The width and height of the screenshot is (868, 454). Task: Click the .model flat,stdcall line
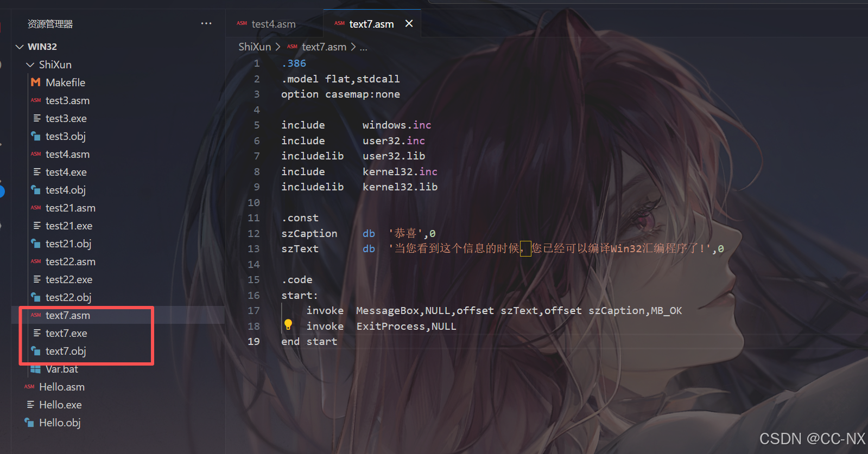[x=340, y=79]
